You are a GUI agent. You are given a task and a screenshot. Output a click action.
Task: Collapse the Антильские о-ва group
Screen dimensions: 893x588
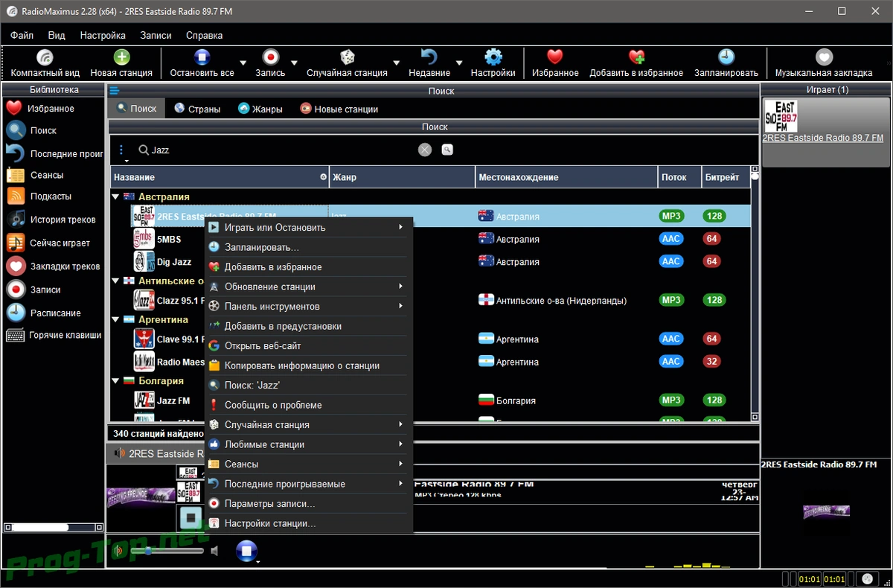coord(115,281)
